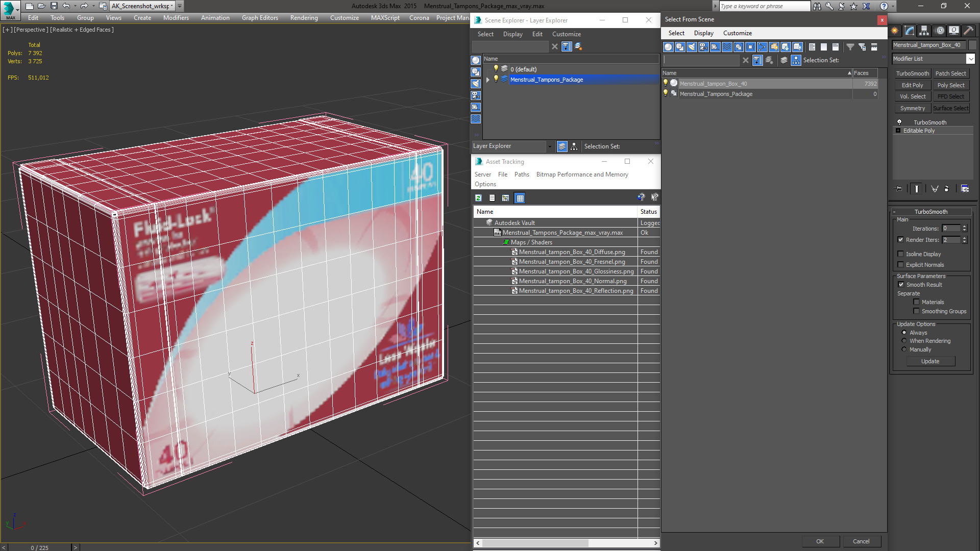980x551 pixels.
Task: Select the When Rendering update option
Action: pyautogui.click(x=904, y=341)
